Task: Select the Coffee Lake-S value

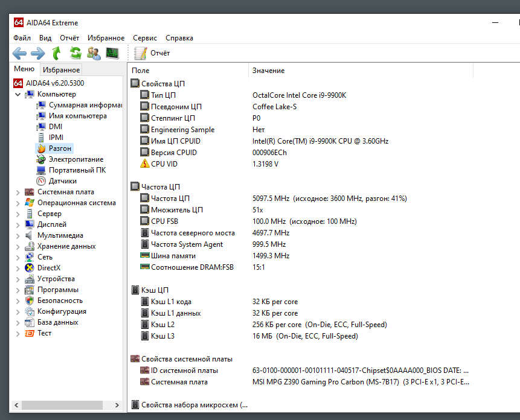Action: 275,107
